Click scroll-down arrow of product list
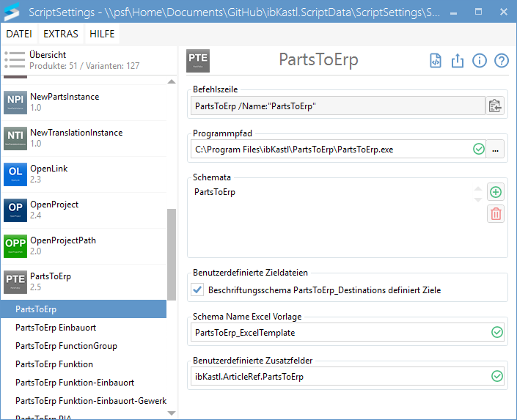The height and width of the screenshot is (420, 517). click(172, 413)
